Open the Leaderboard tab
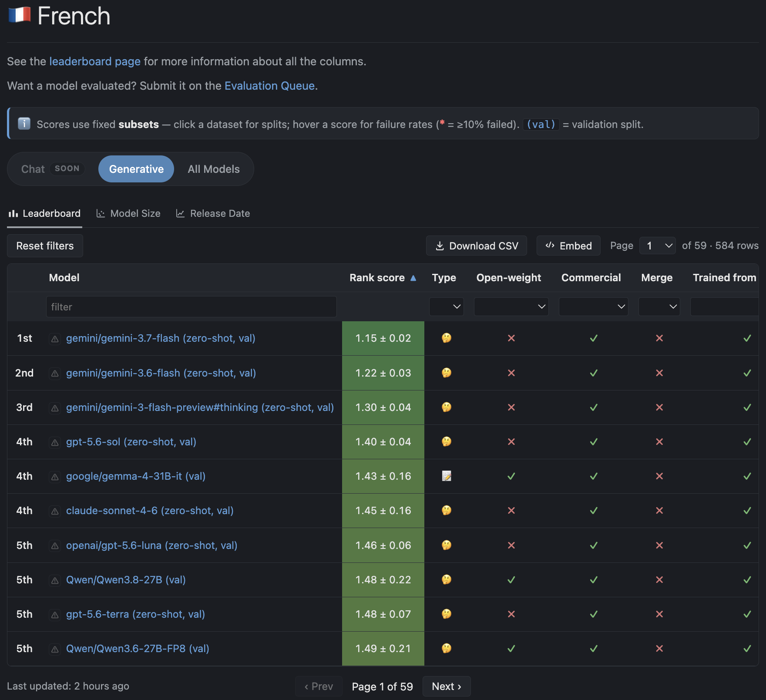This screenshot has height=700, width=766. [x=44, y=213]
